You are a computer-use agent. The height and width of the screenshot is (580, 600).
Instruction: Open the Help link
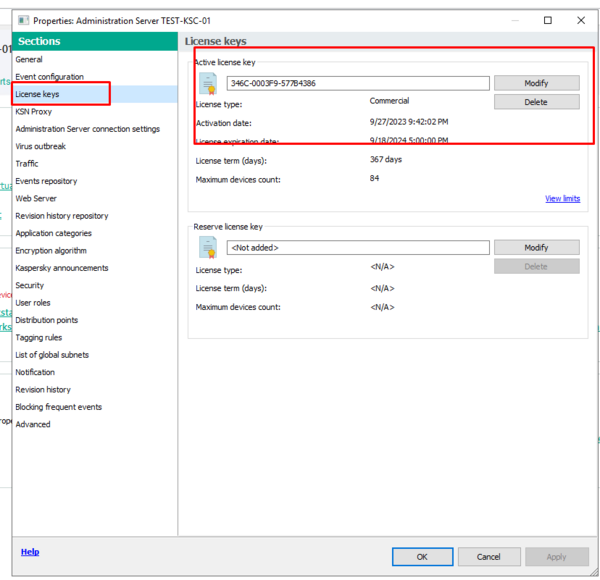[30, 552]
